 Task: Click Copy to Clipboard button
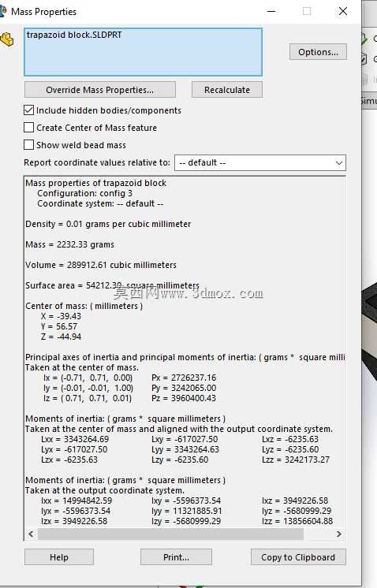click(x=298, y=557)
